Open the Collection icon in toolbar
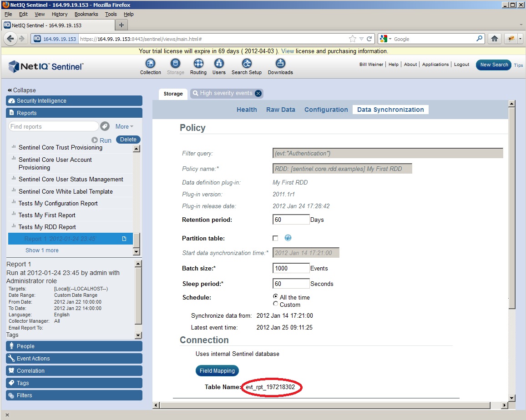Image resolution: width=526 pixels, height=420 pixels. click(150, 64)
